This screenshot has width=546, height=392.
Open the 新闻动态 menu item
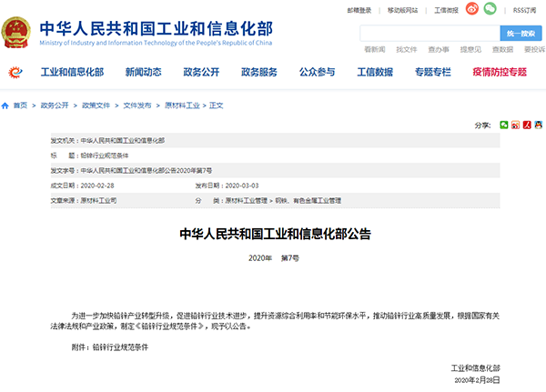(x=146, y=71)
